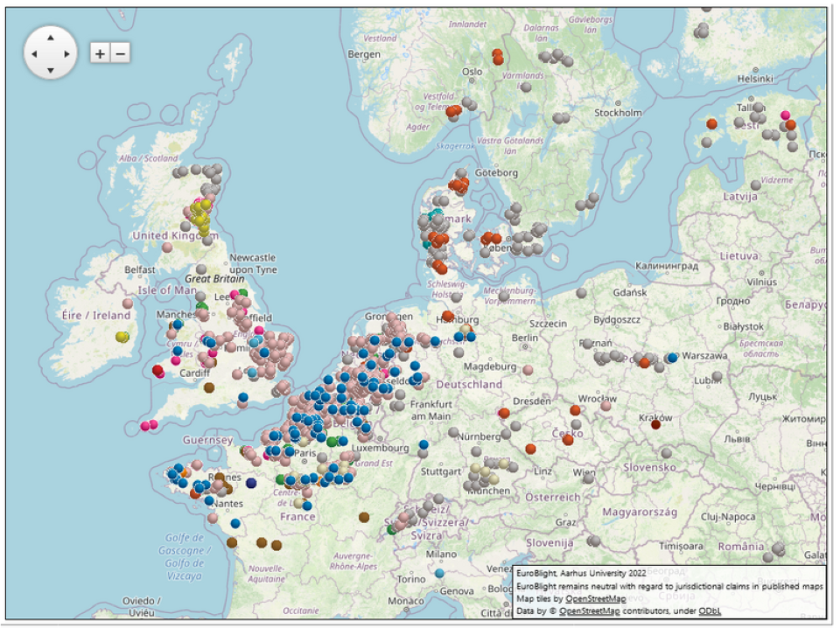This screenshot has height=628, width=840.
Task: Select the red marker on west Wales coast
Action: coord(157,371)
